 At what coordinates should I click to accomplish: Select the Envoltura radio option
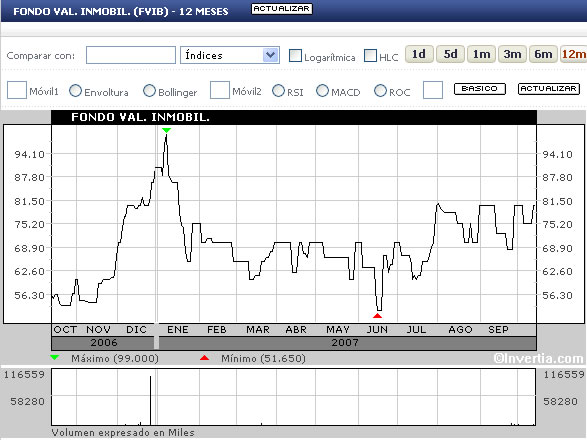(x=75, y=90)
